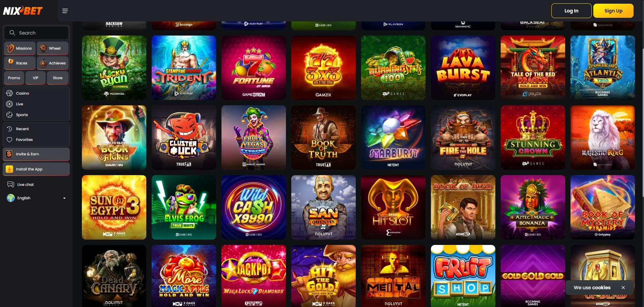This screenshot has height=307, width=644.
Task: Open the Starburst game thumbnail
Action: pos(393,138)
